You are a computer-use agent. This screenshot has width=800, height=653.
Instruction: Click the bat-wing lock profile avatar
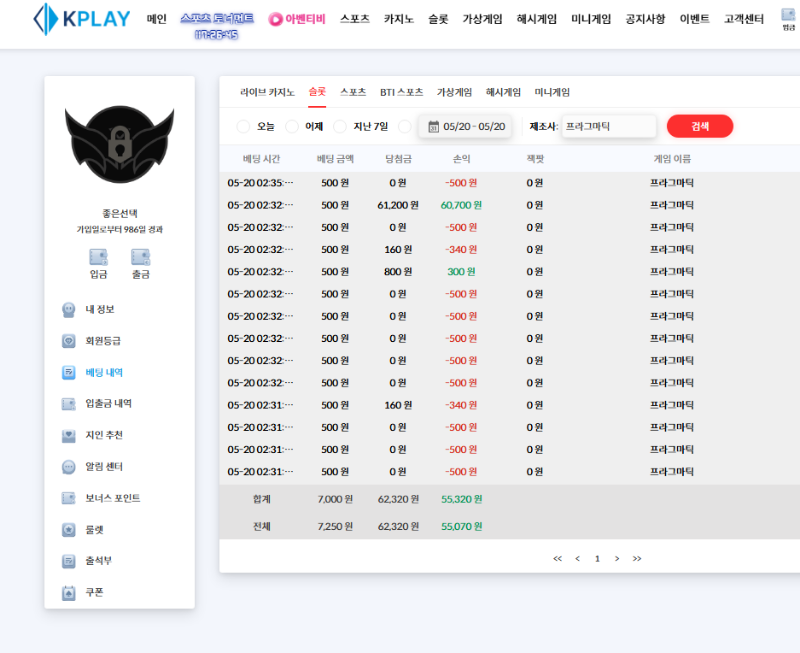(119, 144)
